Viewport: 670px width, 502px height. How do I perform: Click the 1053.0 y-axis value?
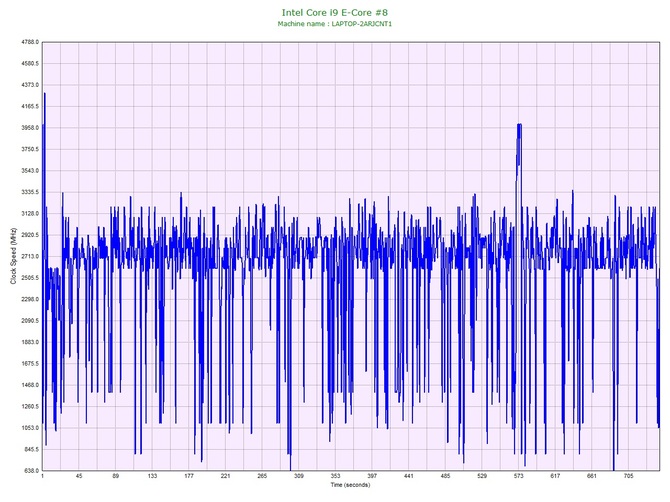click(30, 428)
